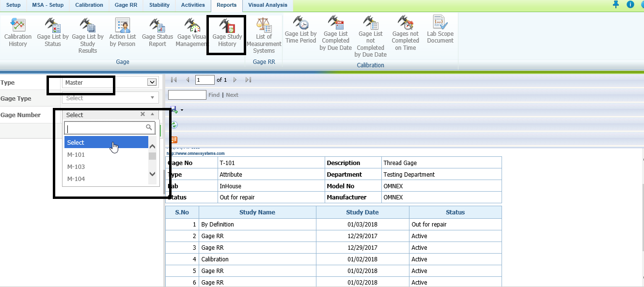Open the Lab Scope Document report

440,30
